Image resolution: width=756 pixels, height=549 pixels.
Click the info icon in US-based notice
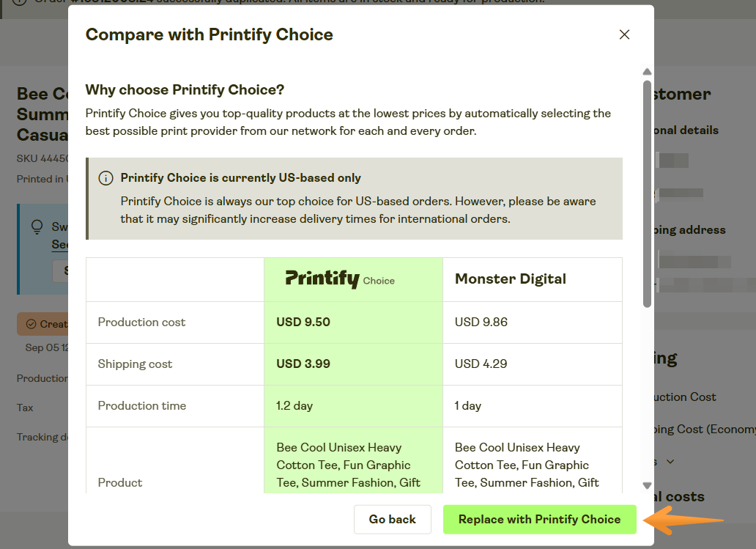point(106,178)
